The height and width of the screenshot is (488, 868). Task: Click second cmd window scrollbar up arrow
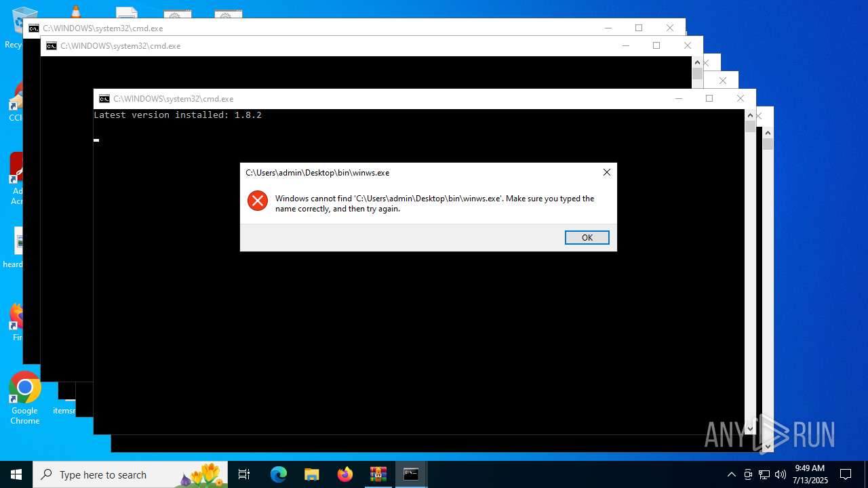[x=697, y=62]
